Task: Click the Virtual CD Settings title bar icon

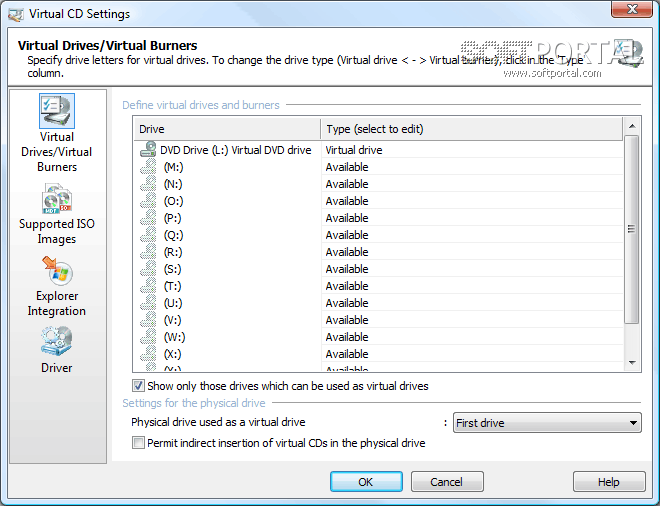Action: coord(16,14)
